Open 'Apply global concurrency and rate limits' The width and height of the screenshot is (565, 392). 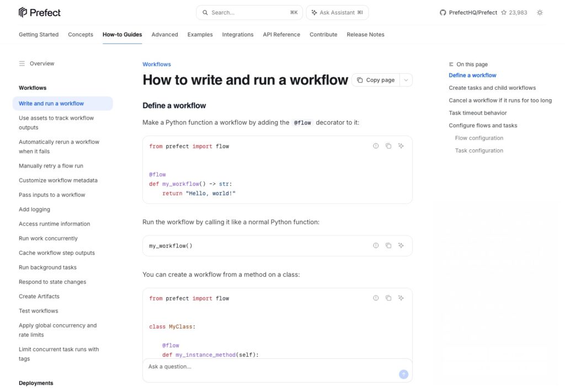click(x=57, y=330)
